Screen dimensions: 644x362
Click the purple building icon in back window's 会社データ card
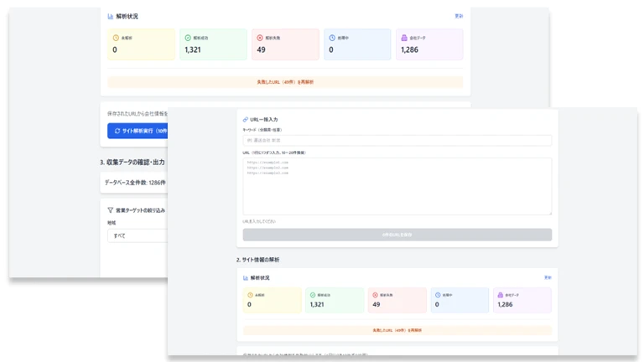(404, 38)
